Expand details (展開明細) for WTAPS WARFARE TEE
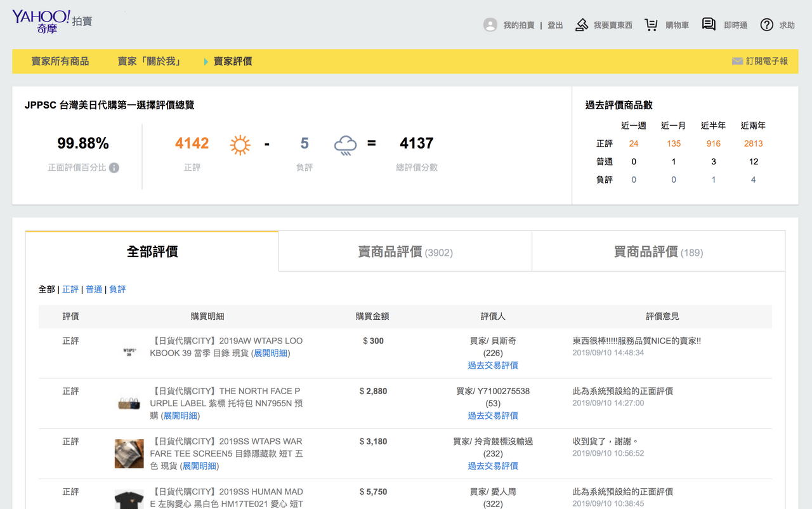Image resolution: width=812 pixels, height=509 pixels. tap(199, 466)
